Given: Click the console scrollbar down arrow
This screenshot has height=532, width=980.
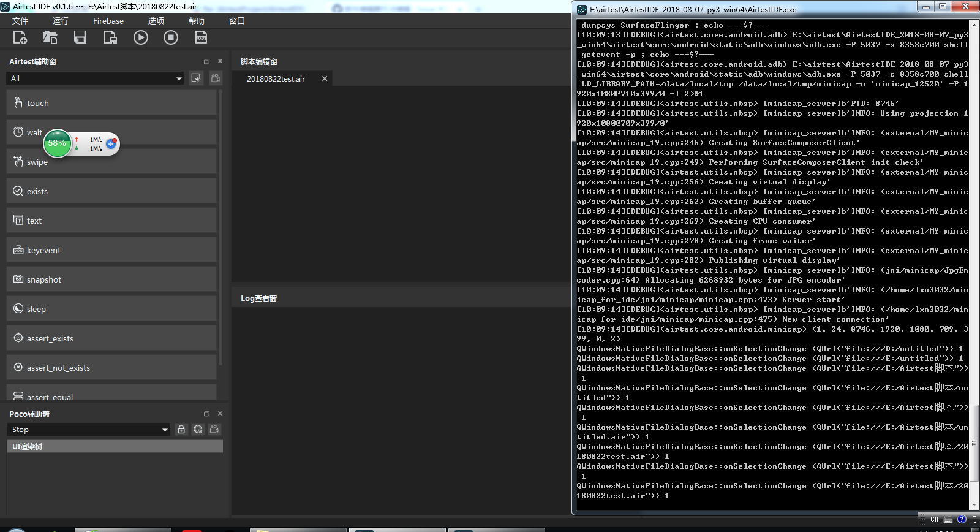Looking at the screenshot, I should [974, 506].
